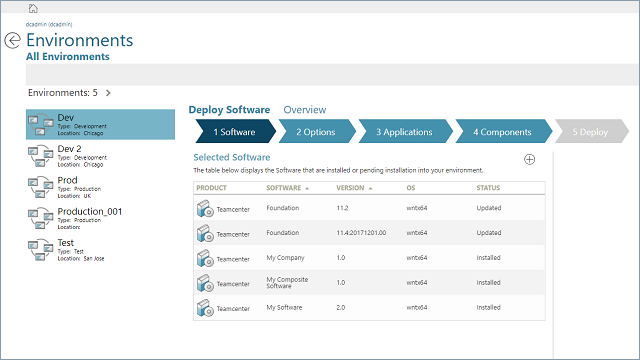
Task: Click version 11.2 cell
Action: [342, 208]
